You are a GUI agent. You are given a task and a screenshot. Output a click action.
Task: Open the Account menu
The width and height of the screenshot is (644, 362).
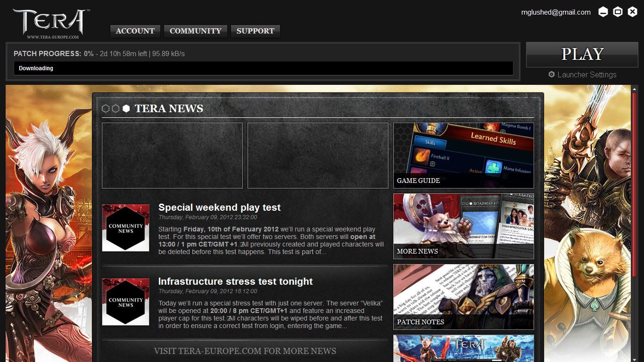[x=135, y=31]
